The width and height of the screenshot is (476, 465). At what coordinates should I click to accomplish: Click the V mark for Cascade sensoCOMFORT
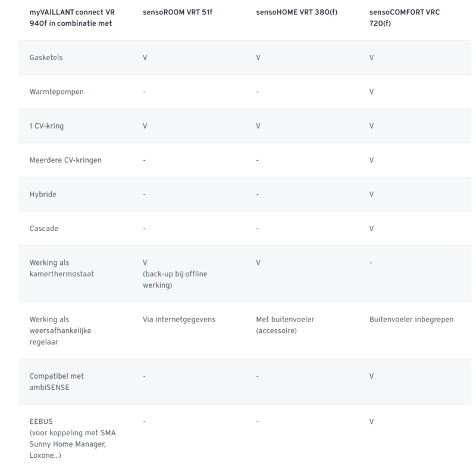[x=371, y=229]
